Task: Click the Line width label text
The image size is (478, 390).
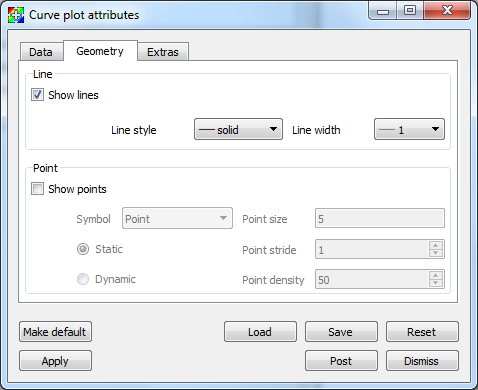Action: tap(316, 130)
